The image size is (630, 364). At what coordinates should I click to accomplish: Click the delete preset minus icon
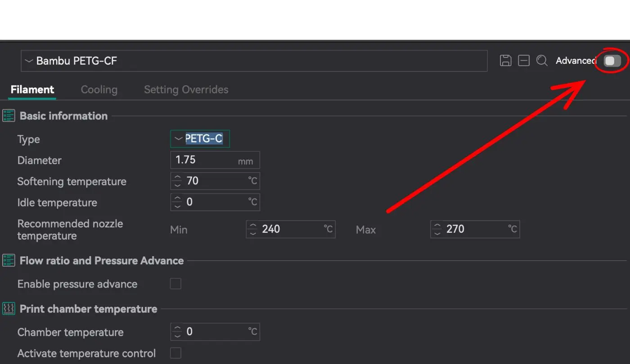pos(524,61)
